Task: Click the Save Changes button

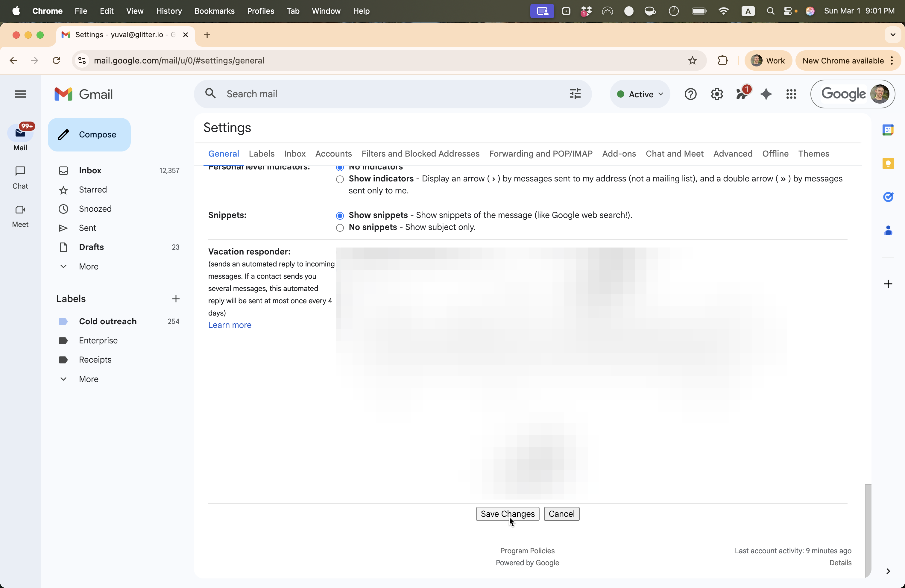Action: pyautogui.click(x=507, y=514)
